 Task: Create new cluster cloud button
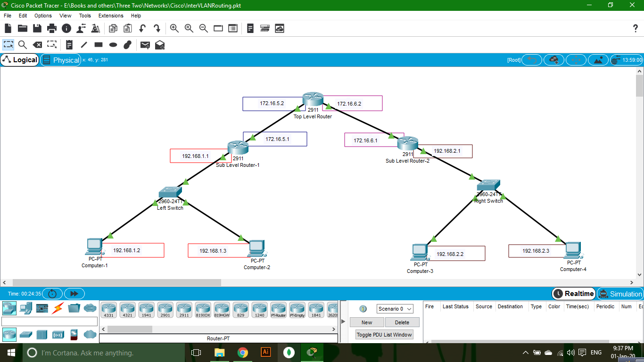[554, 60]
